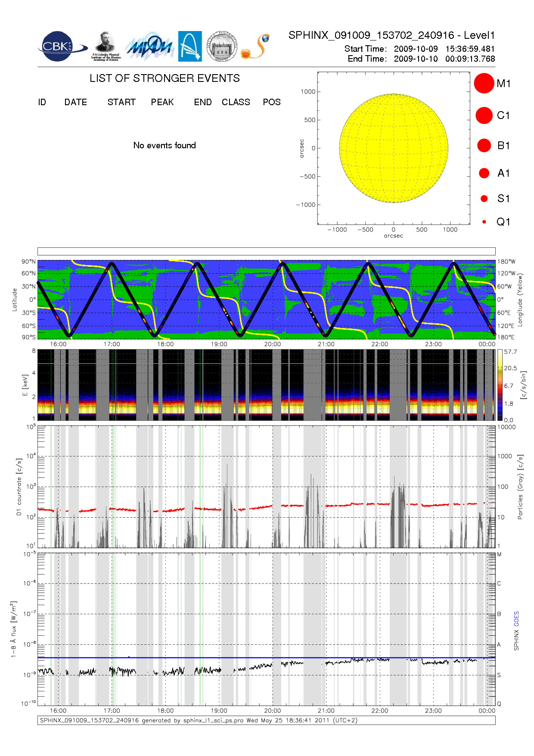This screenshot has width=534, height=756.
Task: Click the blue square comet arch logo
Action: (x=190, y=46)
